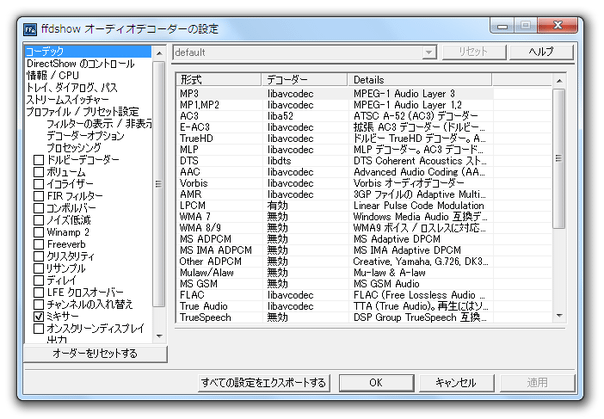Sort by デコーダー column header
This screenshot has width=604, height=419.
click(305, 80)
